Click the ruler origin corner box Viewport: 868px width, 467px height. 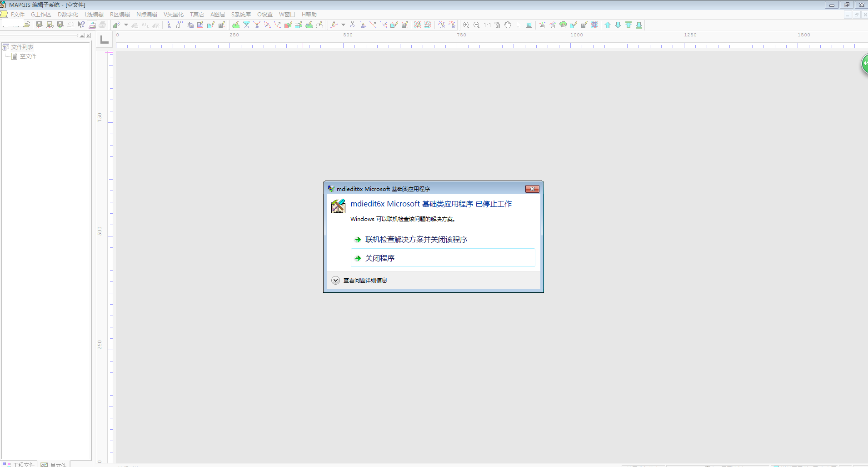tap(105, 40)
